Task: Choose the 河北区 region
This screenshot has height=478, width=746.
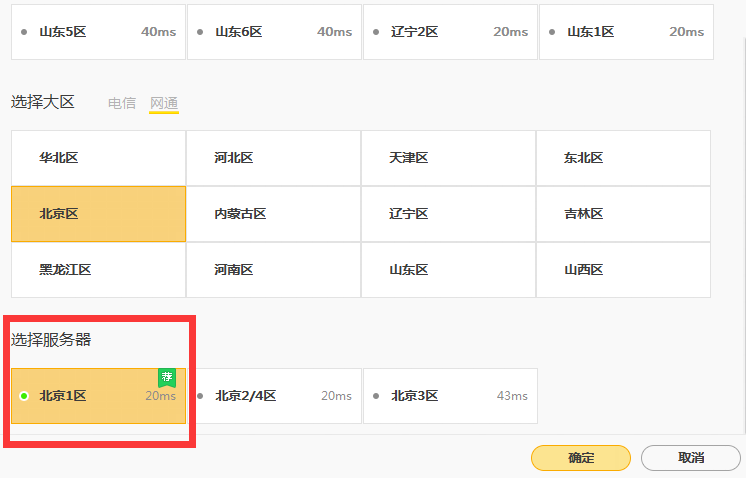Action: (273, 158)
